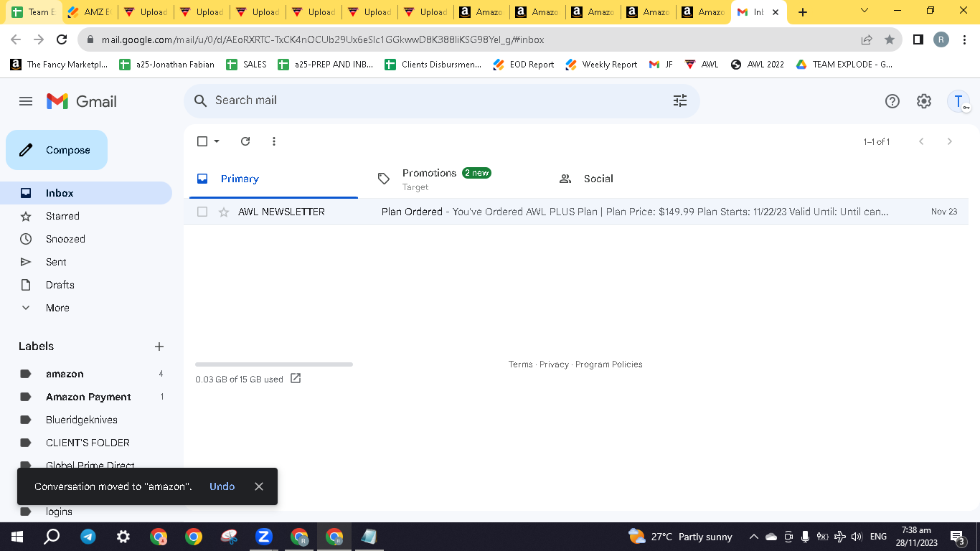Open the More options three-dot menu
Image resolution: width=980 pixels, height=551 pixels.
click(x=274, y=141)
